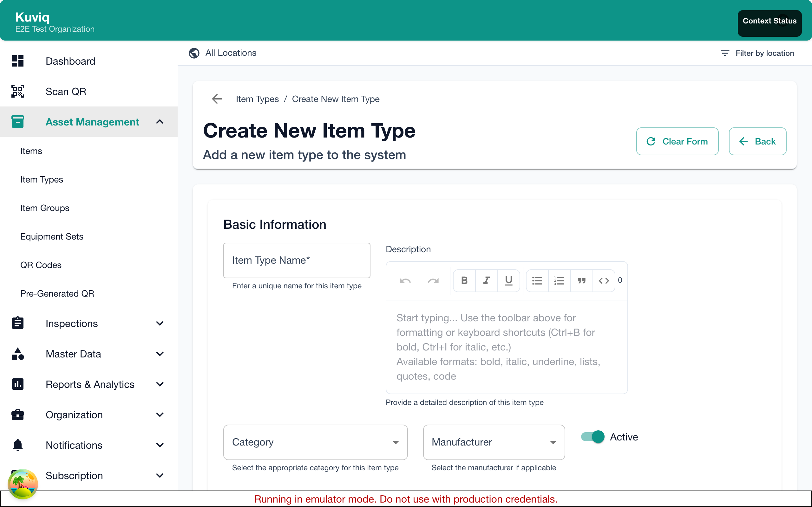
Task: Apply bold formatting in the description editor
Action: [x=464, y=280]
